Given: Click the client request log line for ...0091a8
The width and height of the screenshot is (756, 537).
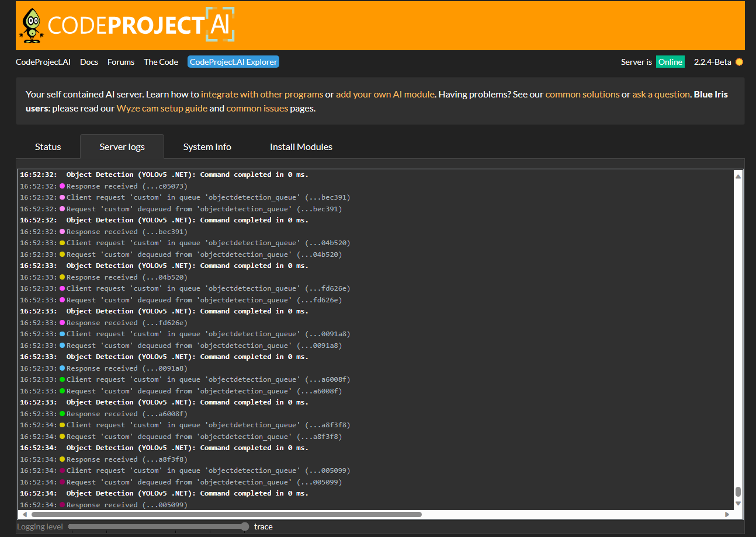Looking at the screenshot, I should [x=185, y=334].
